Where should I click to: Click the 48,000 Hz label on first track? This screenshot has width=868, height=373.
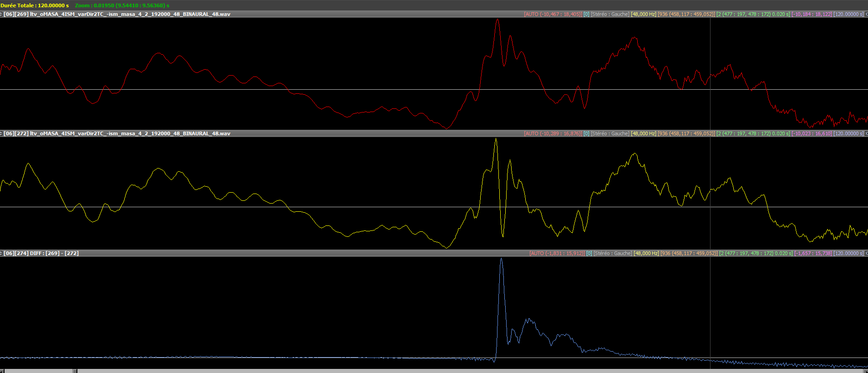[x=643, y=14]
